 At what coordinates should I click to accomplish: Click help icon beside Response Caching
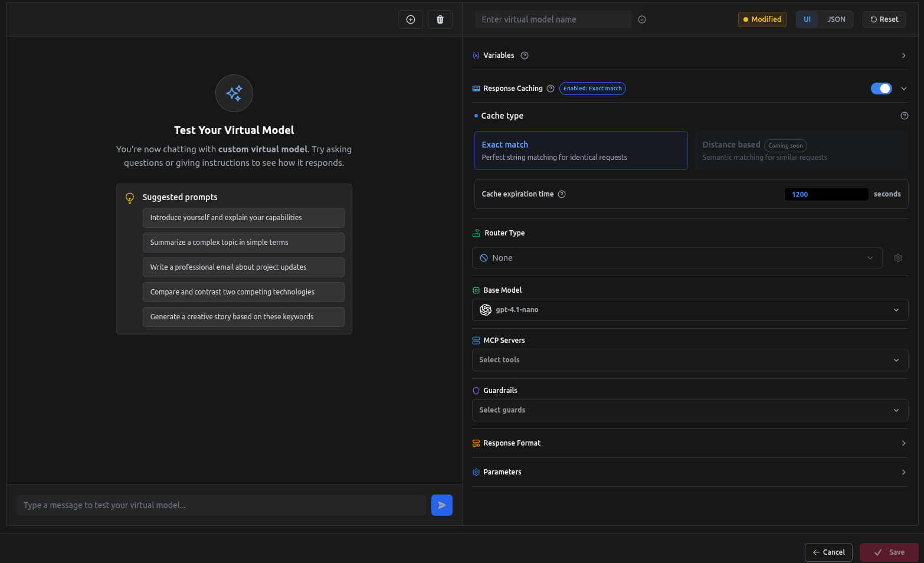coord(551,89)
